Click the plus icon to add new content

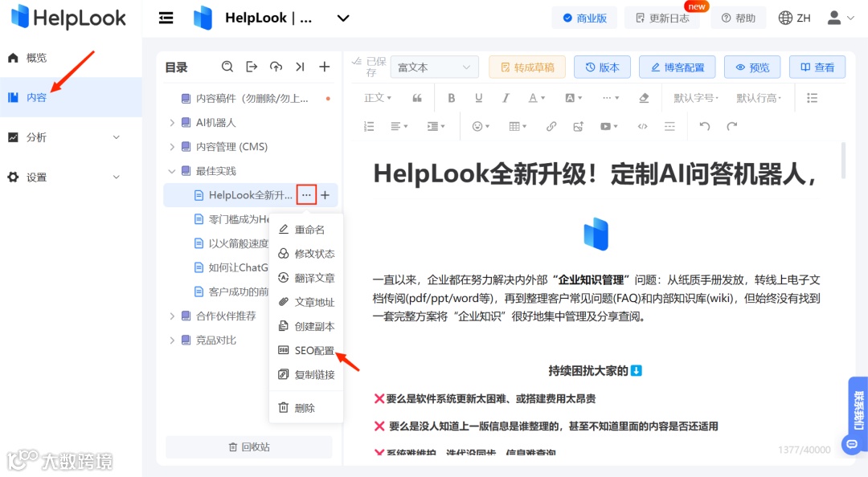pyautogui.click(x=325, y=67)
